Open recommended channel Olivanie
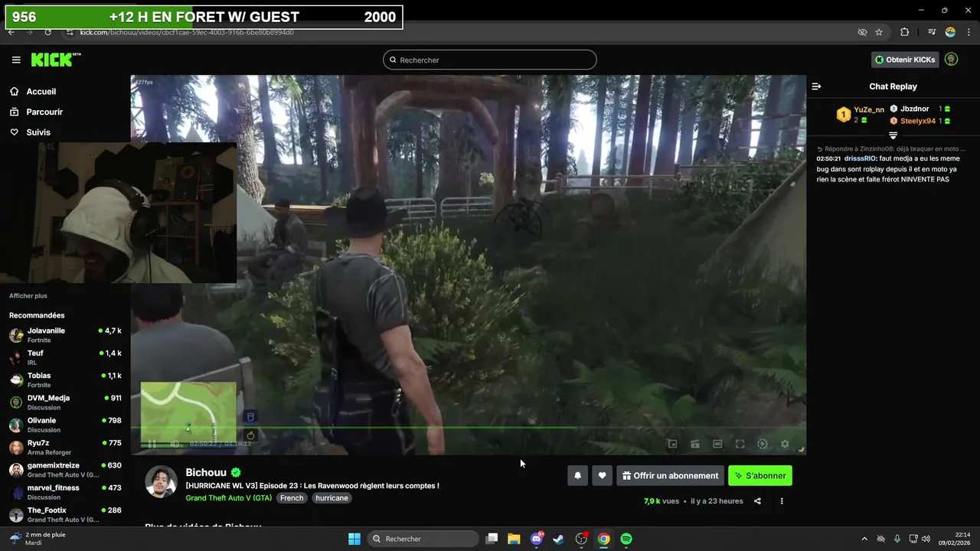The width and height of the screenshot is (980, 551). click(x=65, y=425)
